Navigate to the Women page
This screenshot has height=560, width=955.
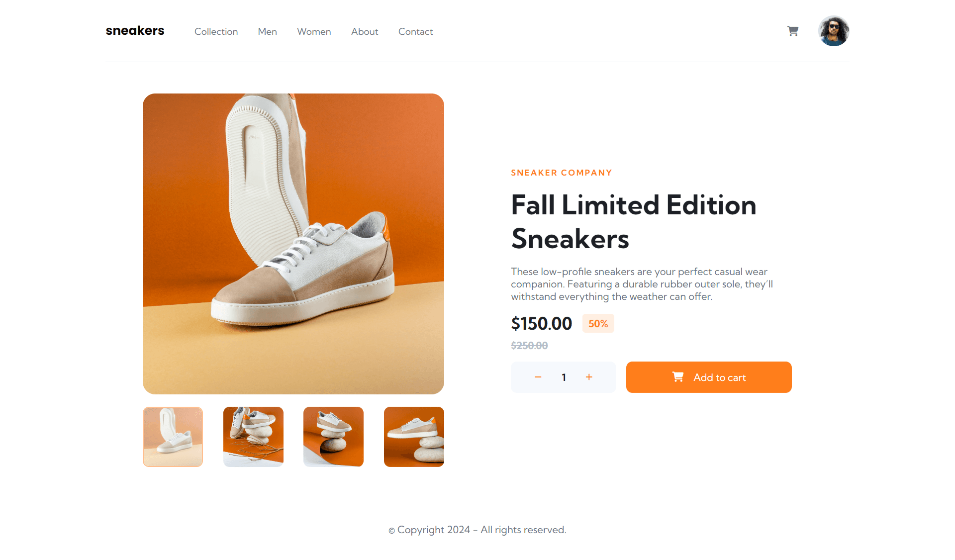click(x=314, y=31)
